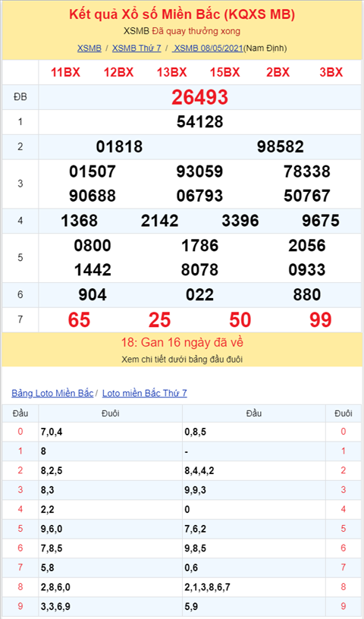The height and width of the screenshot is (619, 364).
Task: Click loto tail values 9,6,0
Action: pyautogui.click(x=52, y=529)
